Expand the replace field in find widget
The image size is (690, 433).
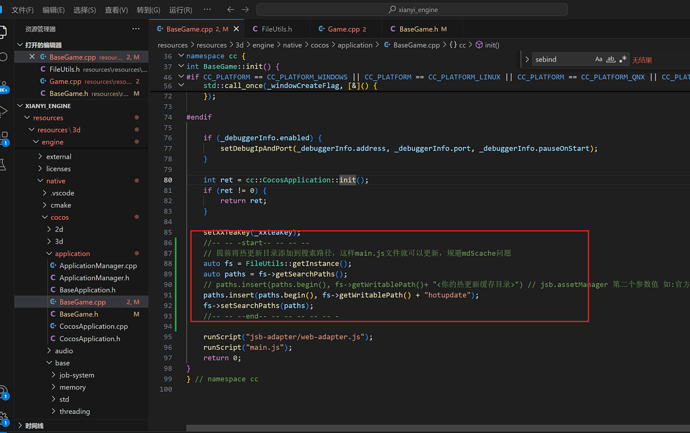click(527, 60)
